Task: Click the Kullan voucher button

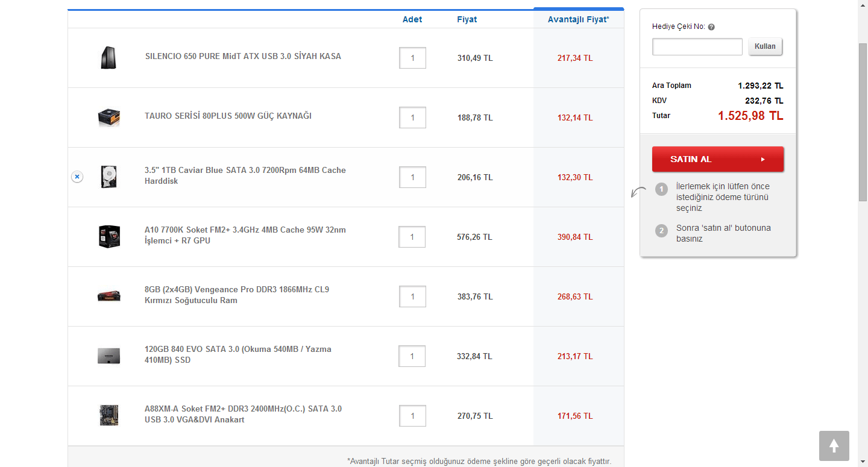Action: (765, 46)
